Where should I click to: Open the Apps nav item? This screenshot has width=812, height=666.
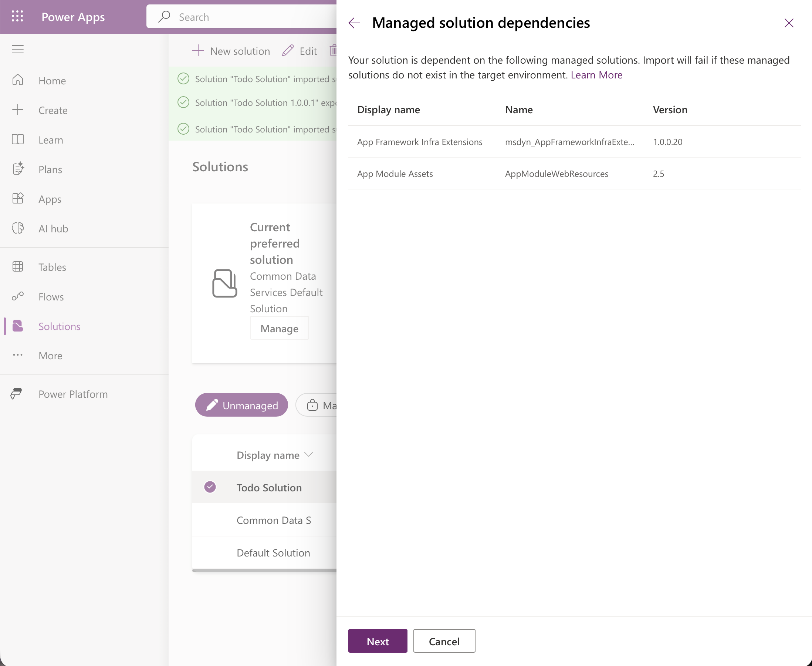[50, 199]
